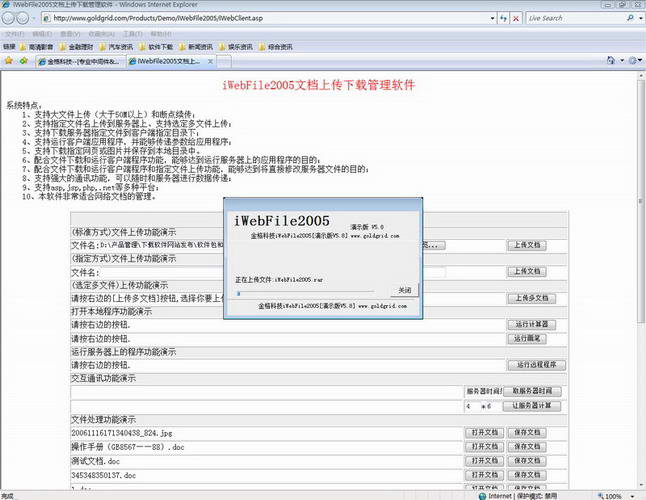The image size is (646, 500).
Task: Click 关闭 in the upload dialog
Action: (x=404, y=290)
